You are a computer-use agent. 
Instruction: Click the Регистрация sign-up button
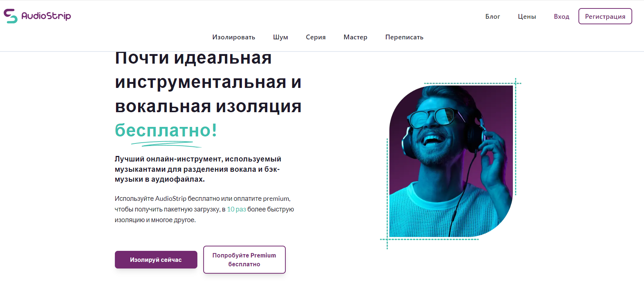click(x=605, y=16)
